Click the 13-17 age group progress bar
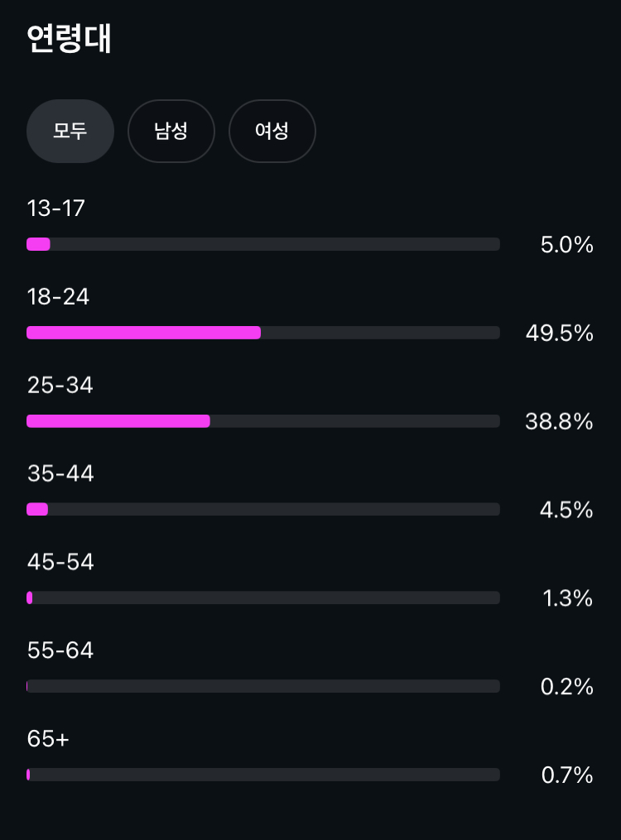This screenshot has height=840, width=621. coord(263,244)
